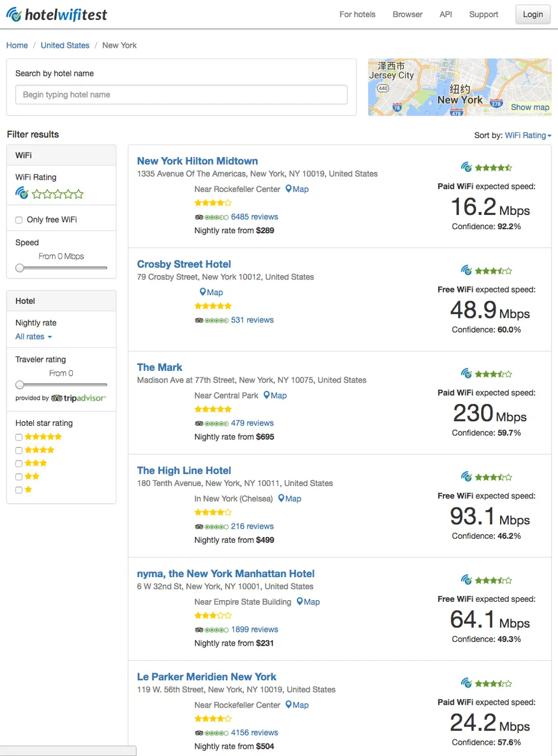This screenshot has width=558, height=756.
Task: Click TripAdvisor owl icon beside 6485 reviews
Action: click(x=199, y=217)
